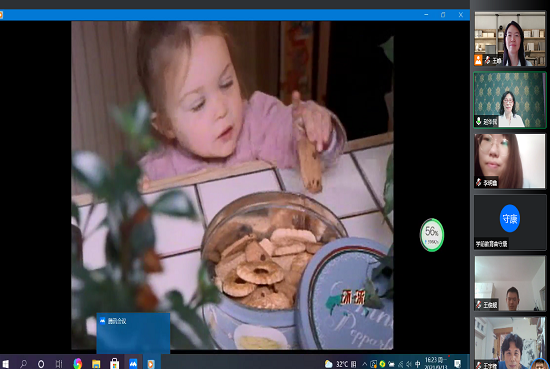Click the floating 56% green circle widget
The width and height of the screenshot is (550, 369).
(x=432, y=235)
